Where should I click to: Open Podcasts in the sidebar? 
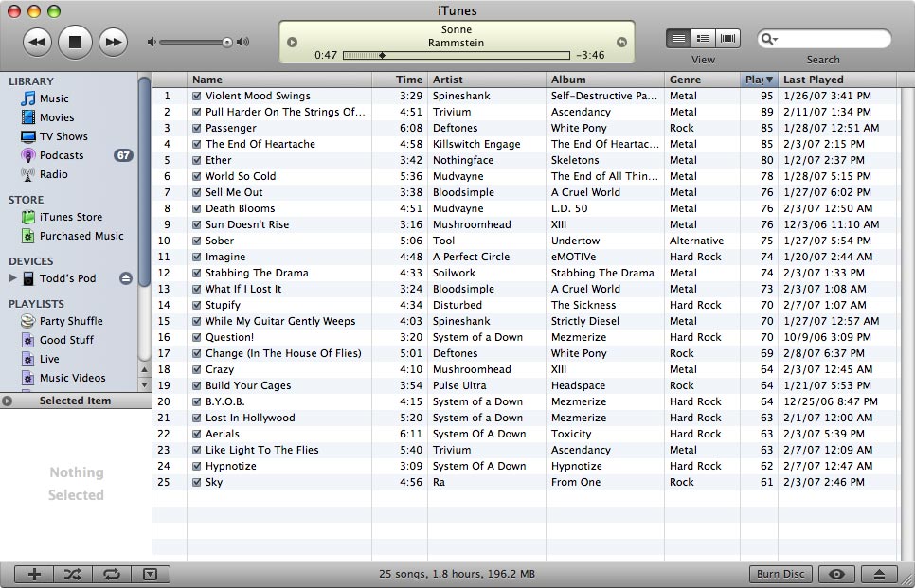coord(52,155)
